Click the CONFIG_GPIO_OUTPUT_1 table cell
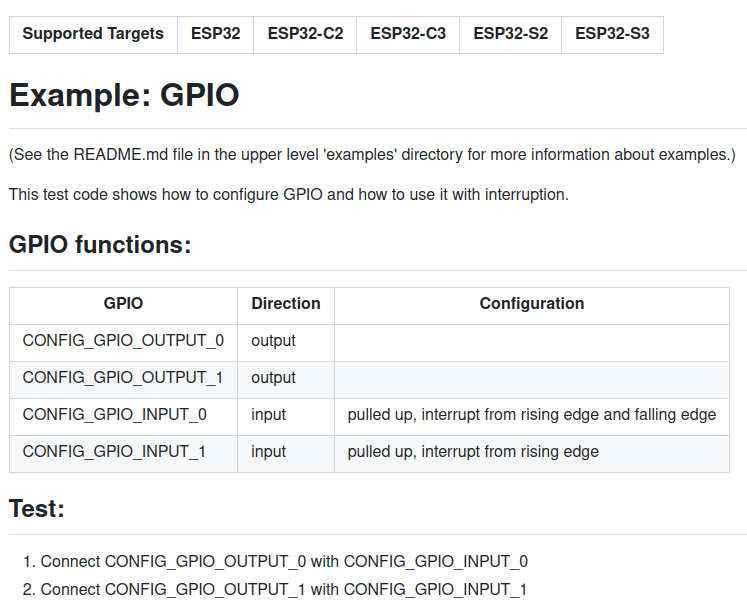Viewport: 747px width, 605px height. point(123,378)
